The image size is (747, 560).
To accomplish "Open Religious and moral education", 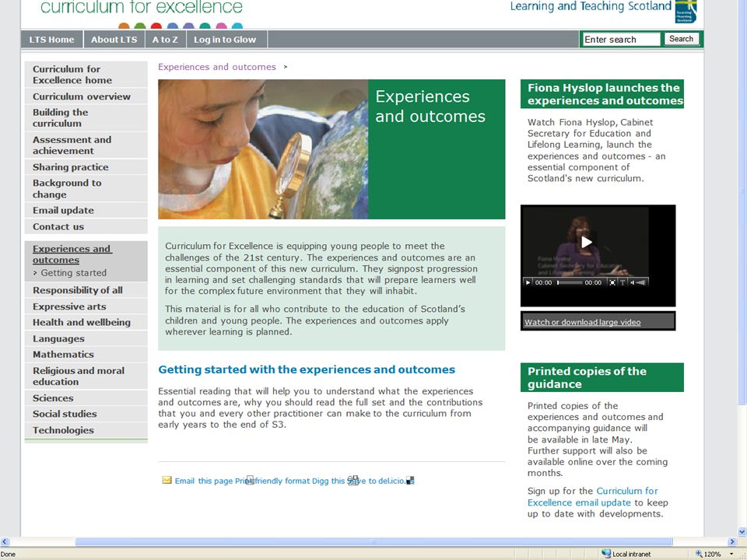I will pos(86,376).
